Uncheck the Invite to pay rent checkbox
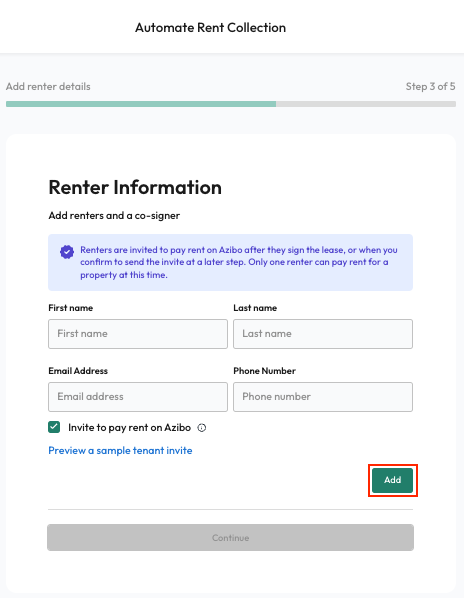This screenshot has width=464, height=598. pos(54,427)
